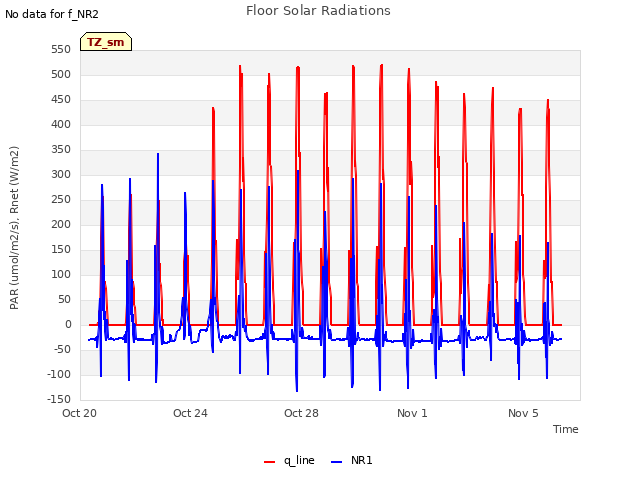Click the blue NR1 legend swatch
This screenshot has height=480, width=640.
pyautogui.click(x=336, y=462)
